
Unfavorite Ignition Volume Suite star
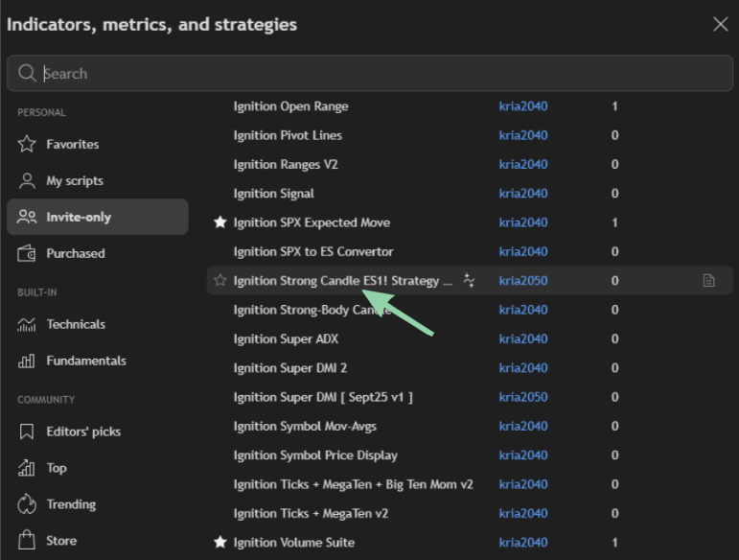220,543
